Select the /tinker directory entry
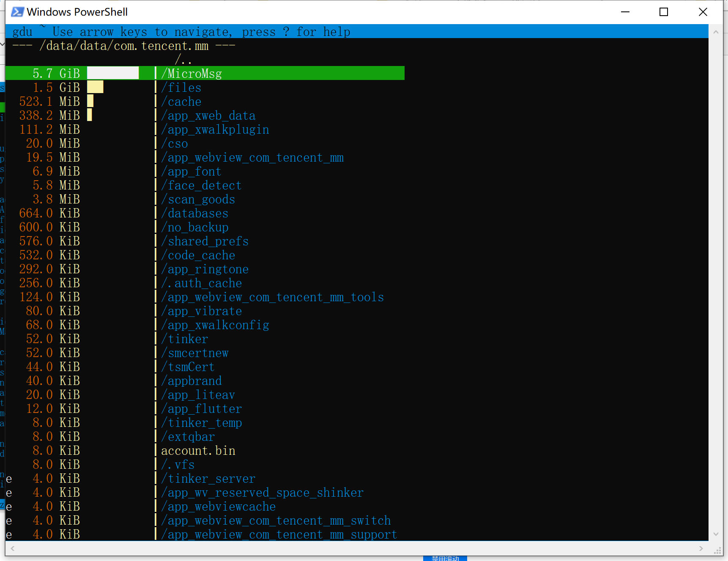The height and width of the screenshot is (561, 728). pos(184,339)
